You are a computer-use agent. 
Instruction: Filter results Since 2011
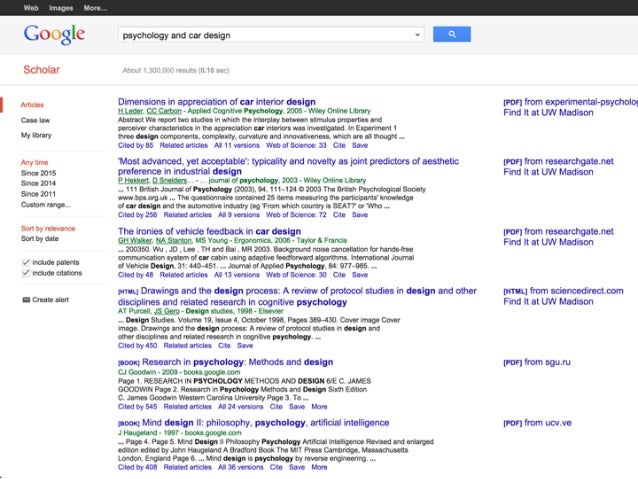pyautogui.click(x=39, y=194)
